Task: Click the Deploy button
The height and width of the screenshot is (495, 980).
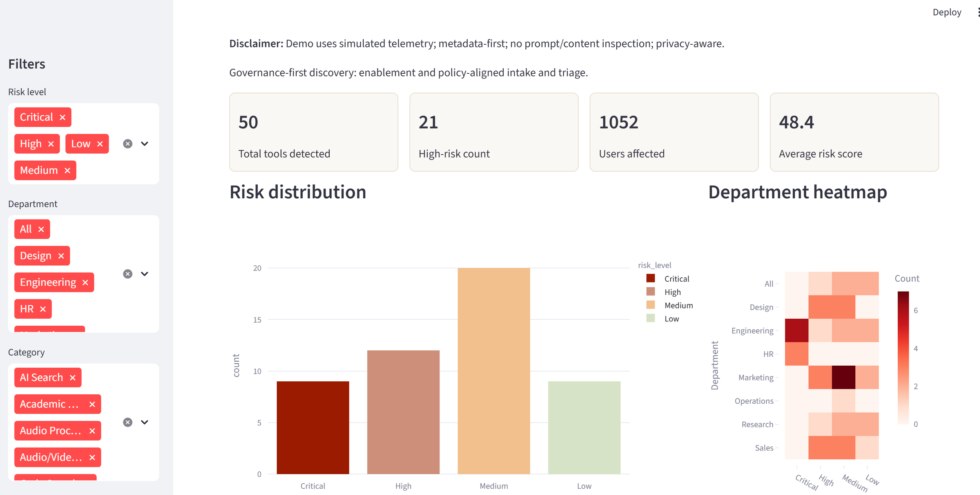Action: pyautogui.click(x=947, y=13)
